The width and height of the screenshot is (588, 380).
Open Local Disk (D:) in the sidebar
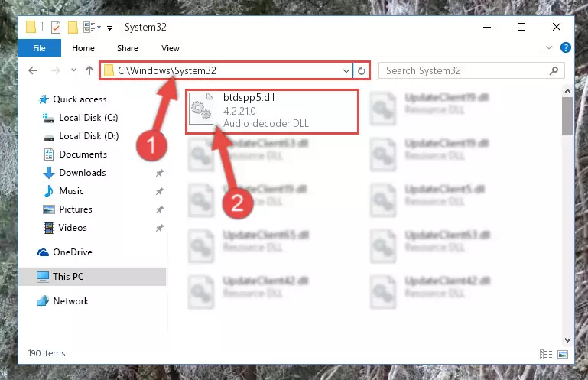pyautogui.click(x=81, y=136)
